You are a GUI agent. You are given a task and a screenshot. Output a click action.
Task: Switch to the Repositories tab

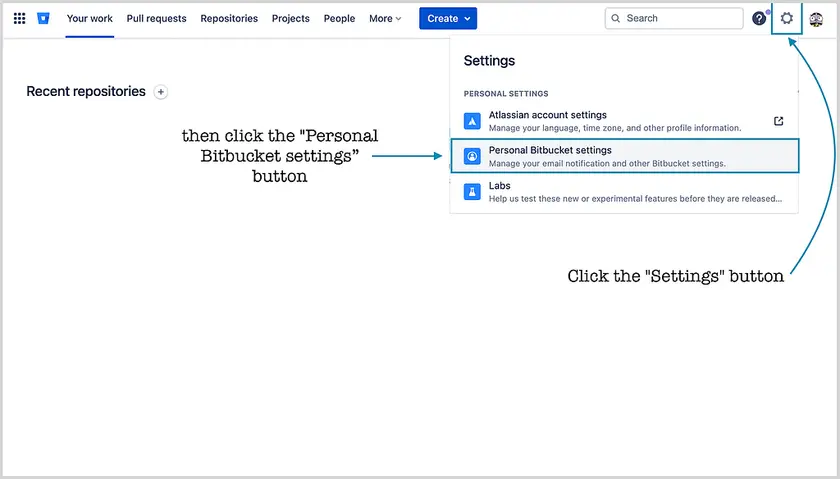point(229,19)
